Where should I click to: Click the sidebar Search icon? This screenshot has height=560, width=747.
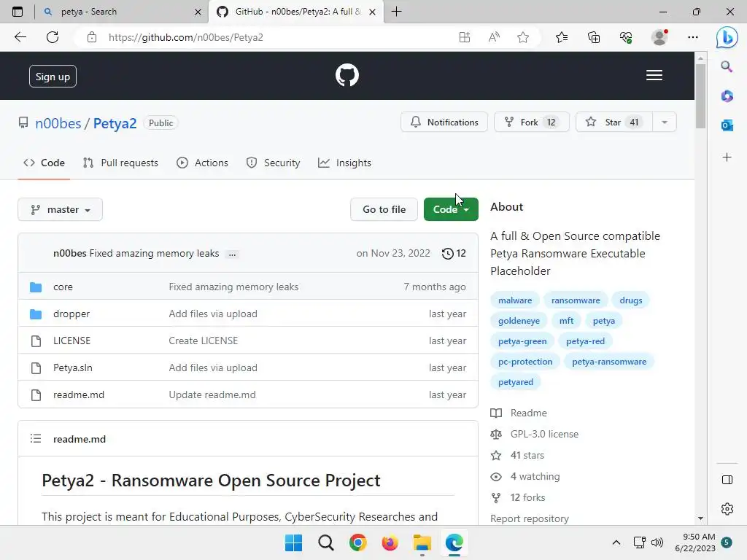(x=727, y=66)
